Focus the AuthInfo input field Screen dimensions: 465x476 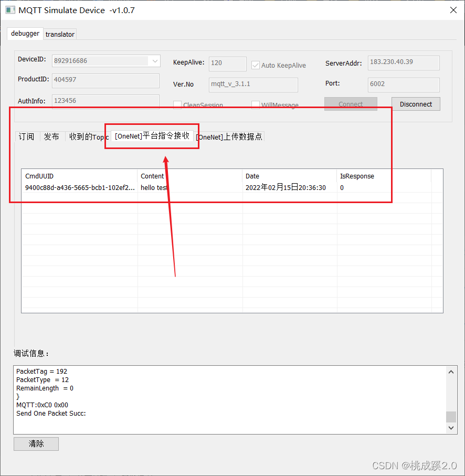click(105, 101)
